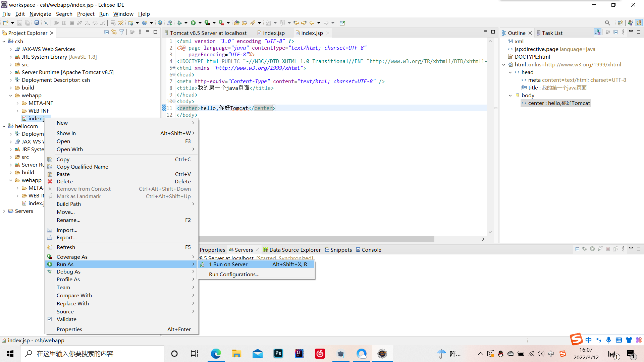Open the web browser globe toolbar icon
Viewport: 644px width, 362px height.
pos(160,23)
